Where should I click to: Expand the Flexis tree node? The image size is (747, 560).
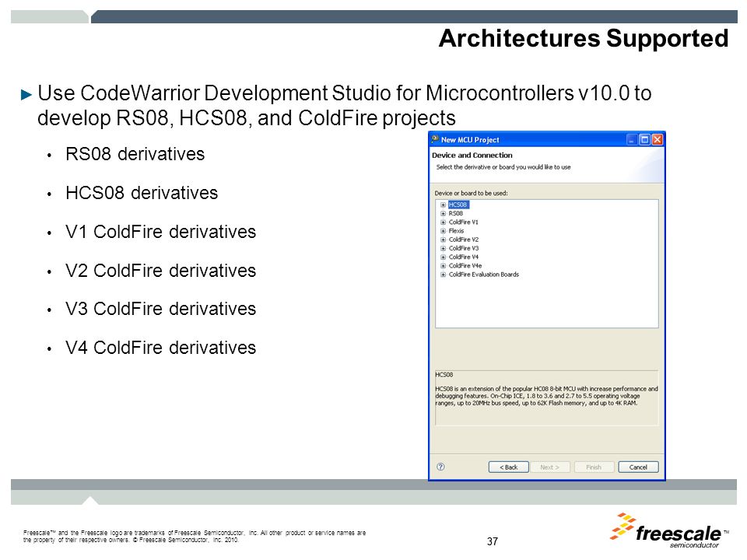(x=443, y=231)
